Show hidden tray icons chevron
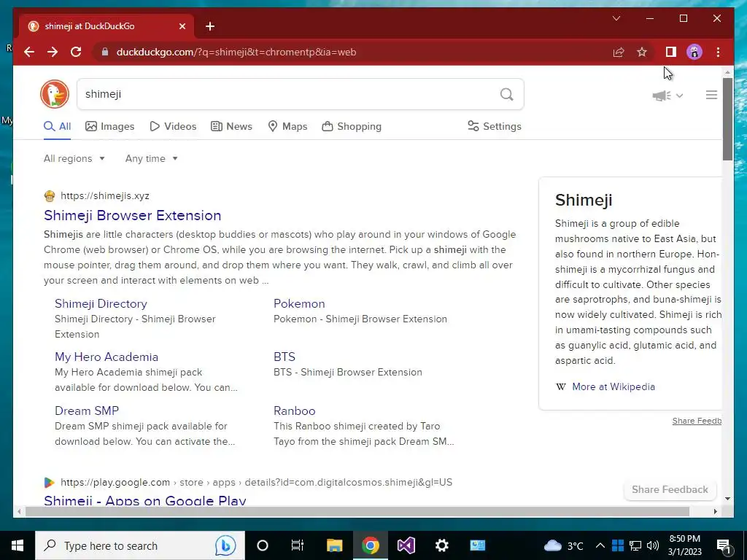The width and height of the screenshot is (747, 560). pos(600,545)
